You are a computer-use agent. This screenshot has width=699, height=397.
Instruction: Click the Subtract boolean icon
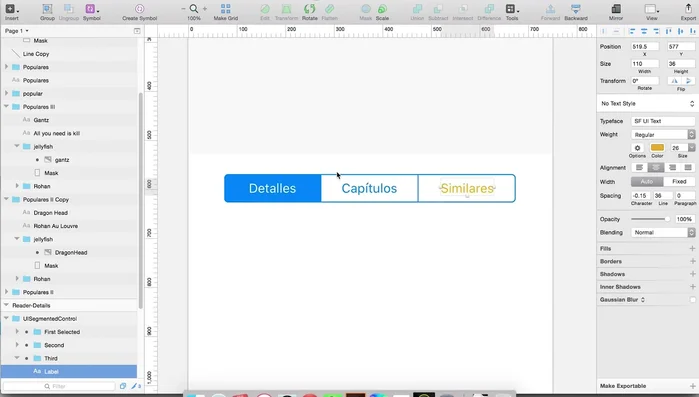coord(438,9)
